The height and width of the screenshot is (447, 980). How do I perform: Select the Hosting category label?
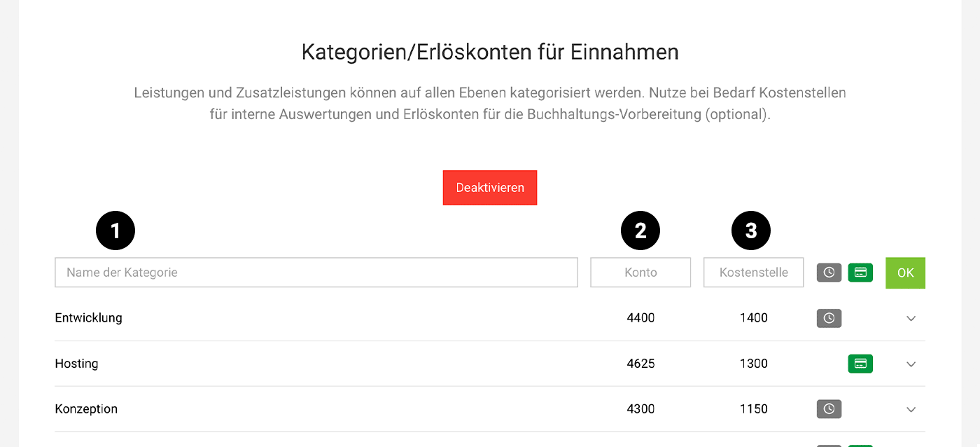click(x=76, y=364)
